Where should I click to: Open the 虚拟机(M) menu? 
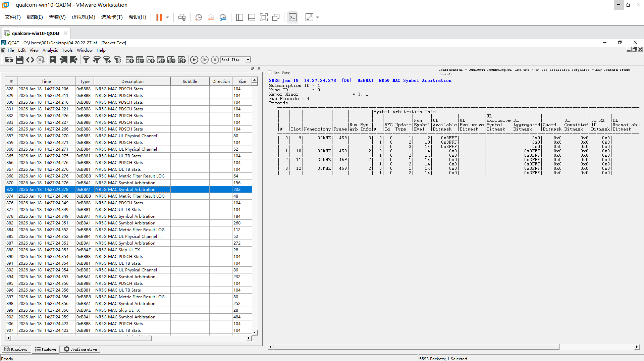coord(84,17)
